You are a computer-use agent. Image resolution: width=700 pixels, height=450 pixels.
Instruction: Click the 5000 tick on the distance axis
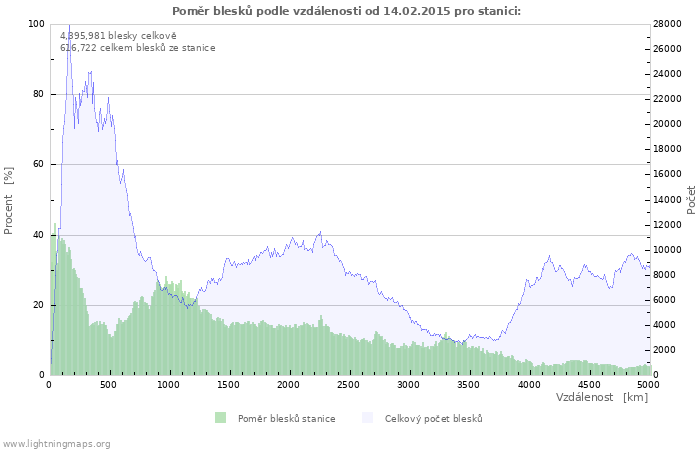tap(648, 384)
